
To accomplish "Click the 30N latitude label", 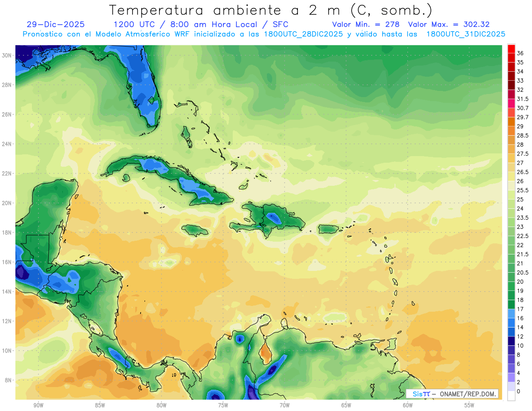I will [x=7, y=55].
